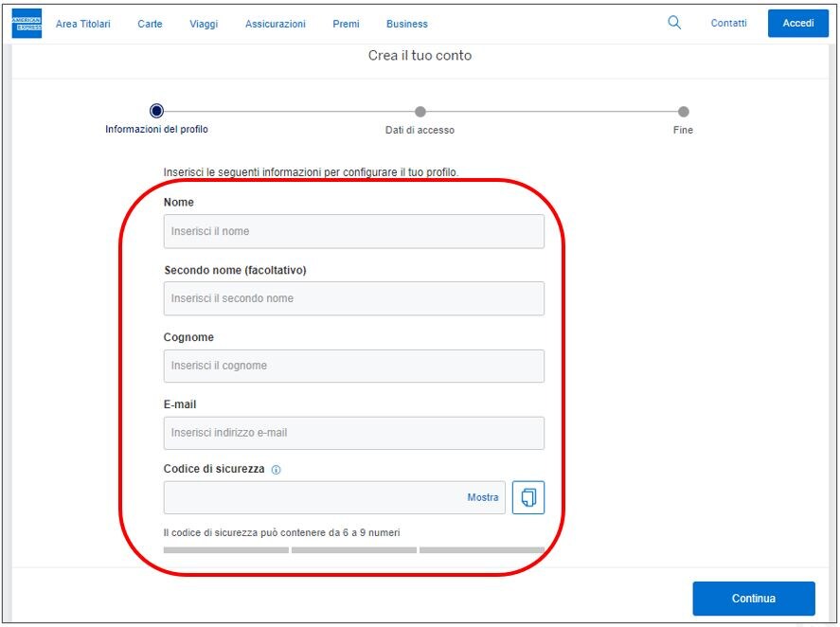Viewport: 840px width, 627px height.
Task: Click the security code info icon
Action: [x=277, y=470]
